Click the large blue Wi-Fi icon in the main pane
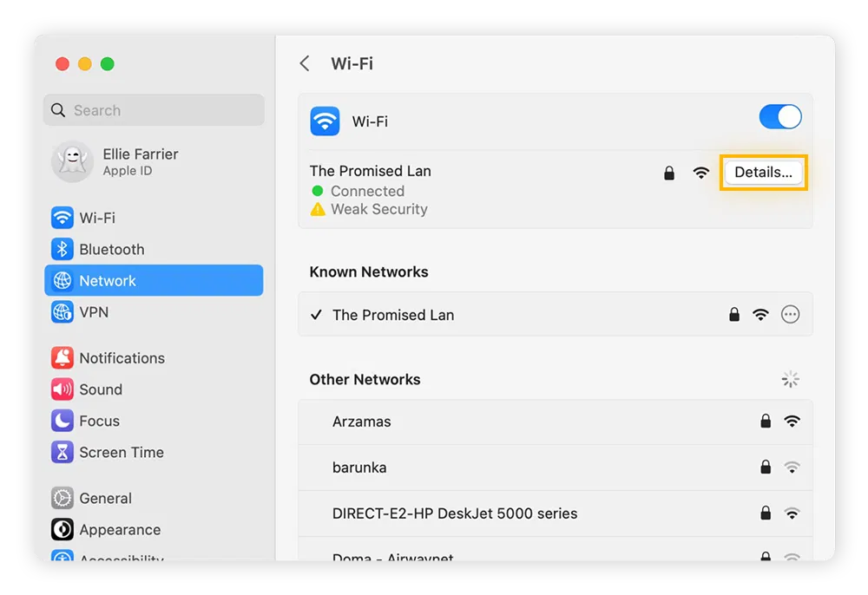This screenshot has height=595, width=868. tap(325, 121)
